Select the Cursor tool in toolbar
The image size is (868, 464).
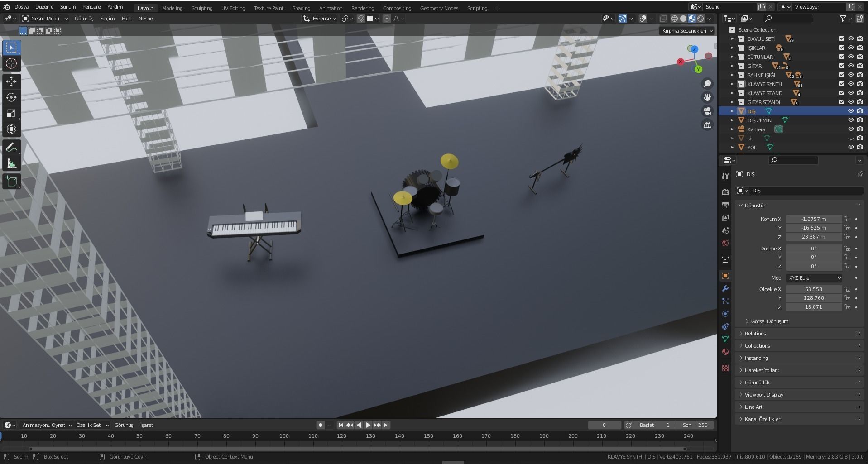click(11, 64)
